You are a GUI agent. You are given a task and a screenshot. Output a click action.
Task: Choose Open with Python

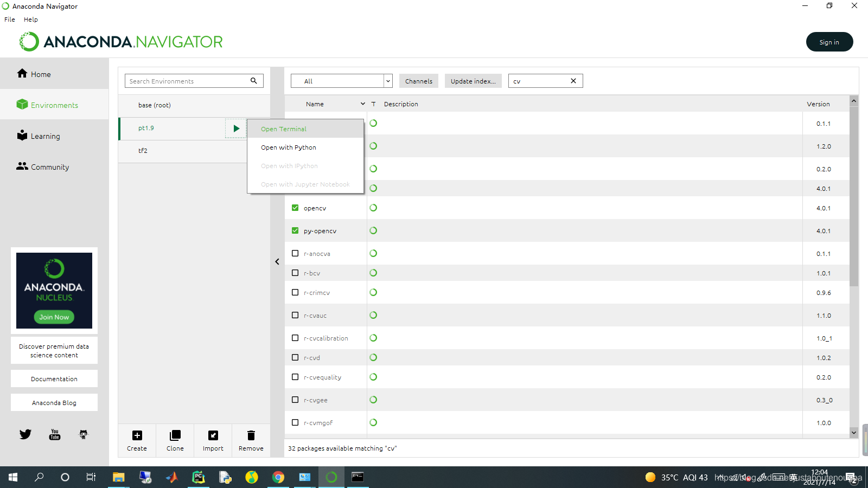point(305,147)
